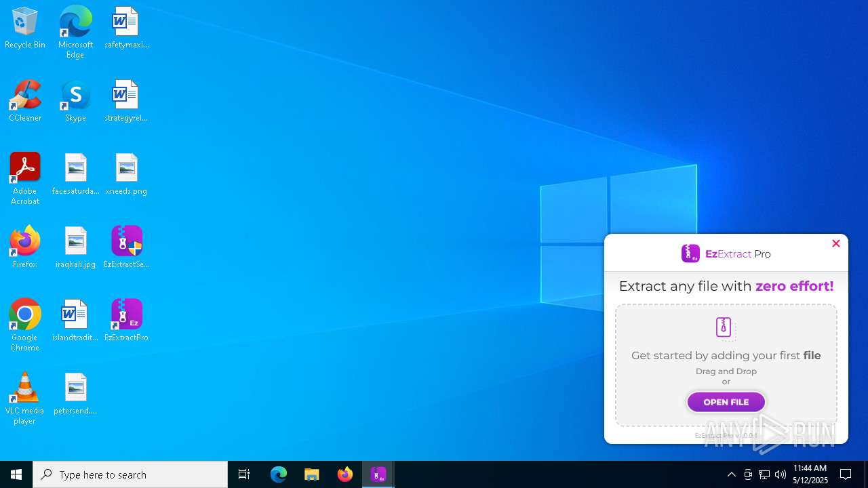Image resolution: width=868 pixels, height=488 pixels.
Task: Select the Adobe Acrobat desktop shortcut
Action: (25, 179)
